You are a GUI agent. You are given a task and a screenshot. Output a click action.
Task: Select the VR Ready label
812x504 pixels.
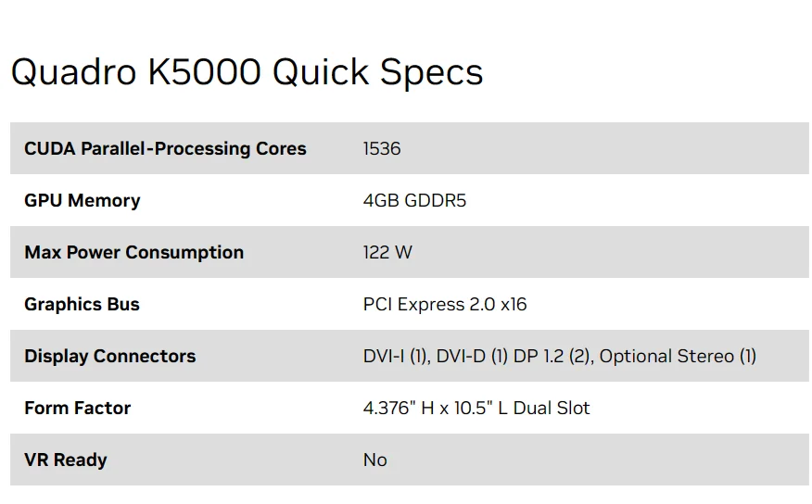[x=66, y=460]
